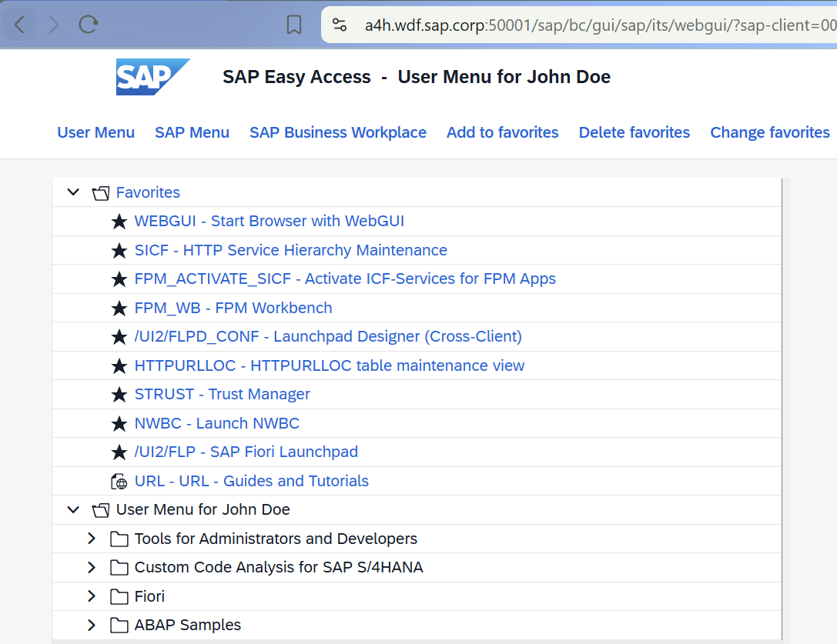
Task: Reload the page with refresh icon
Action: (x=89, y=25)
